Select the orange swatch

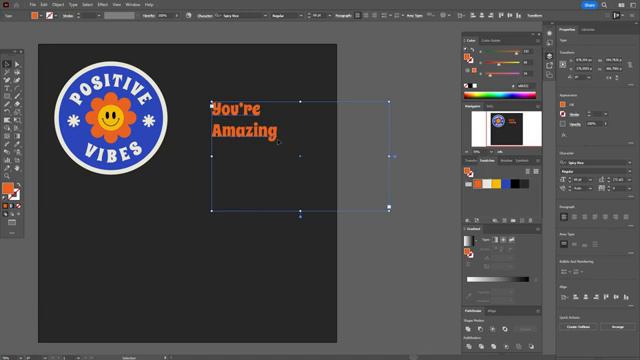click(x=478, y=184)
